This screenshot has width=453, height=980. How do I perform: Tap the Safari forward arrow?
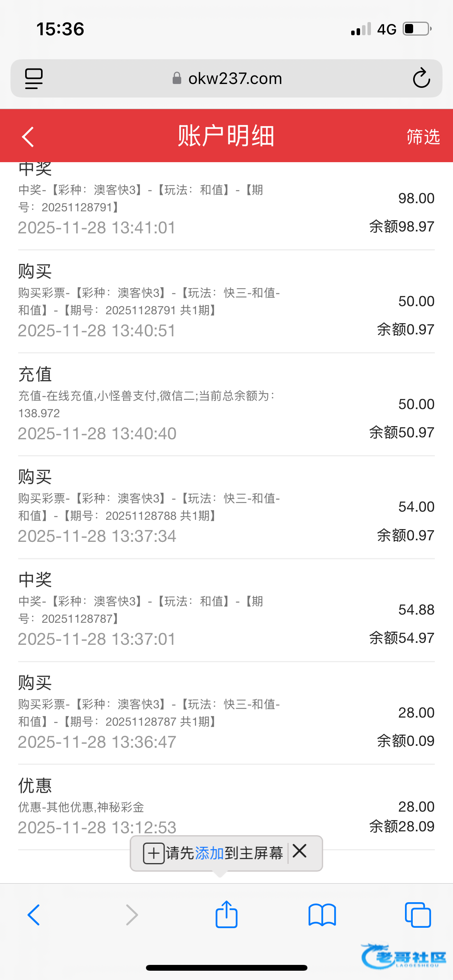tap(132, 915)
